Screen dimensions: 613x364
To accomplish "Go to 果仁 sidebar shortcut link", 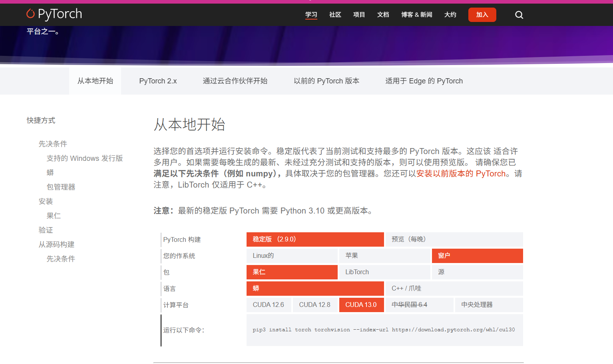I will [x=54, y=216].
